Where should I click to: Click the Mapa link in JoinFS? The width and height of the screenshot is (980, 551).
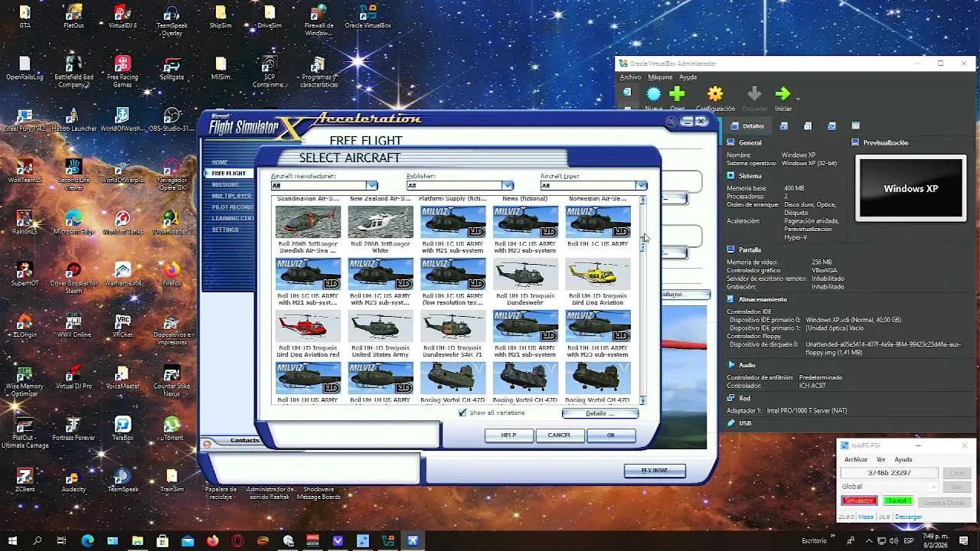pos(866,517)
